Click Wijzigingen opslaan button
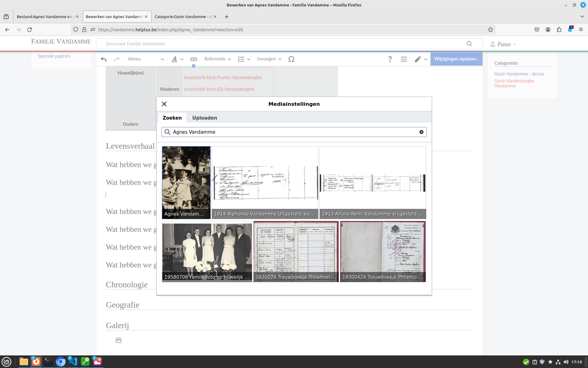 [x=456, y=59]
